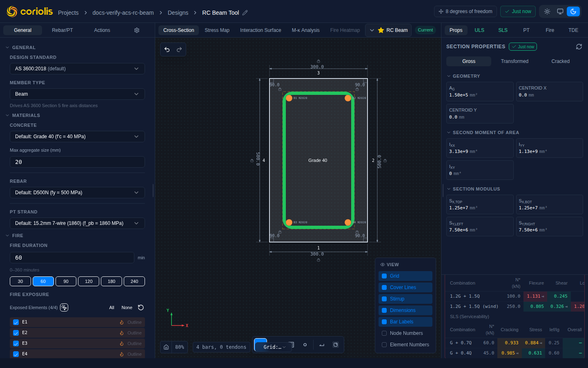Image resolution: width=588 pixels, height=368 pixels.
Task: Collapse the MATERIALS section
Action: 22,115
